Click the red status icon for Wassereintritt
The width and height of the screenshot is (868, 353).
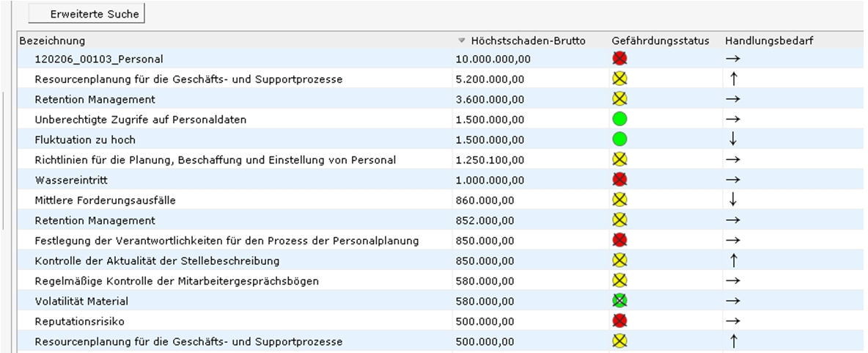(619, 180)
